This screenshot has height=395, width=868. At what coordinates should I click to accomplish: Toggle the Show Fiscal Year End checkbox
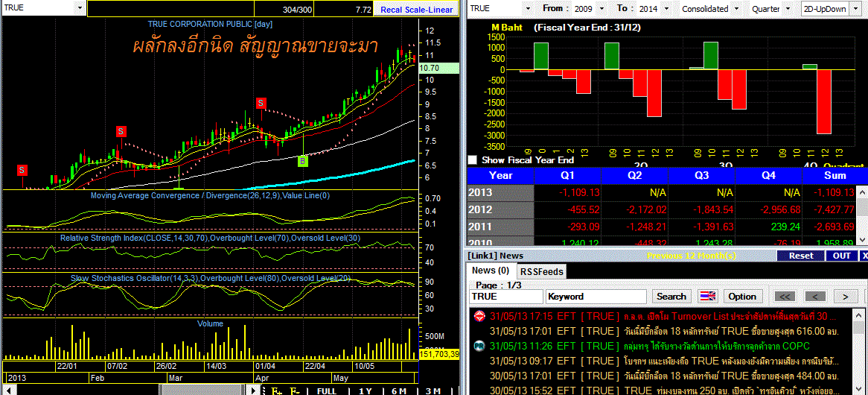click(472, 159)
